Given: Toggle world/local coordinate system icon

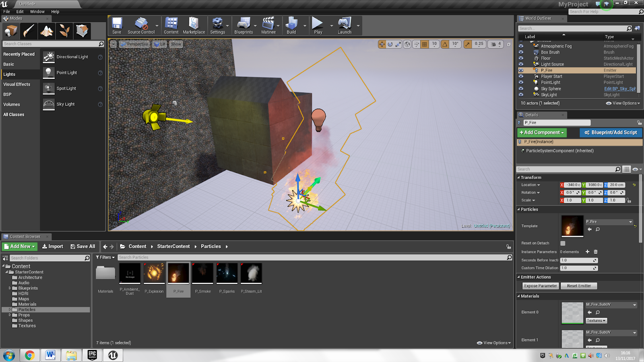Looking at the screenshot, I should tap(408, 44).
